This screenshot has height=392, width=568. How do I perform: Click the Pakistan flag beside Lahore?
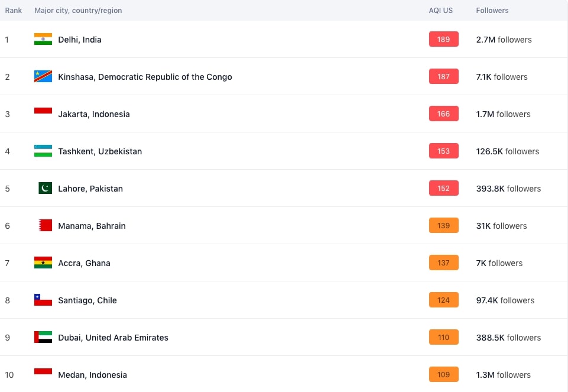tap(46, 188)
